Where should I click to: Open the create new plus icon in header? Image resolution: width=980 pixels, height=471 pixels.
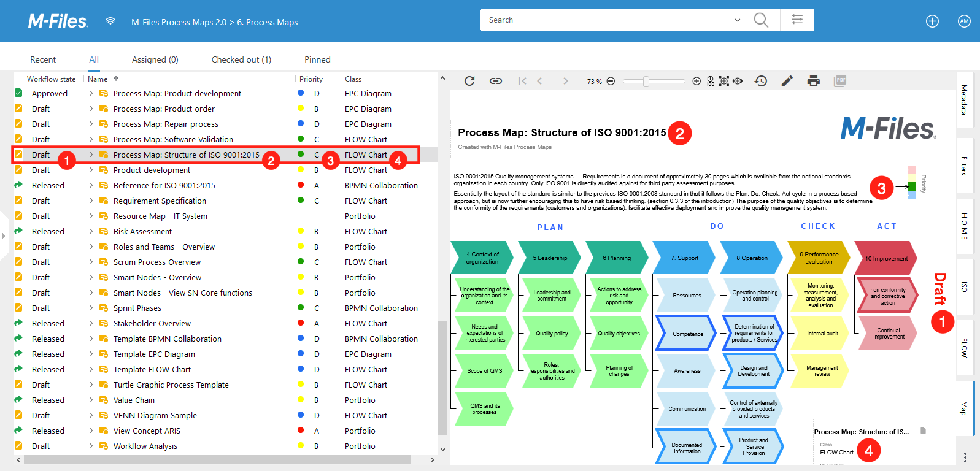(x=932, y=21)
